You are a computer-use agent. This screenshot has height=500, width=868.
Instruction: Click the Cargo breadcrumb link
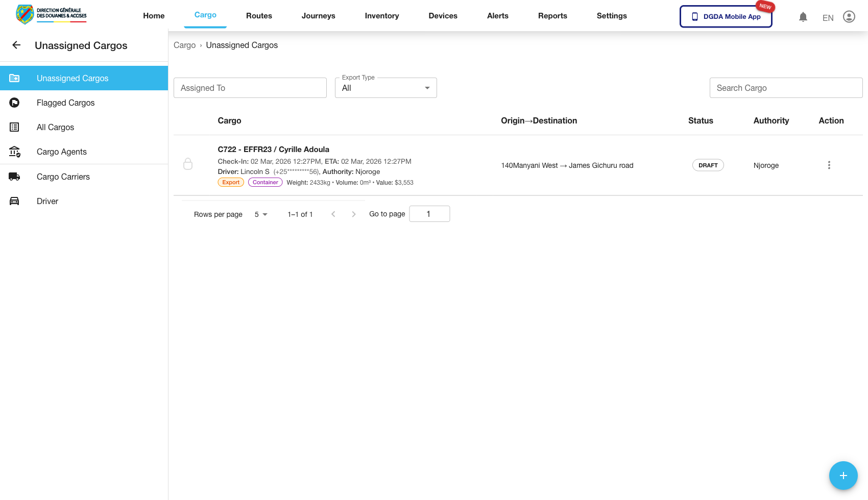(184, 45)
